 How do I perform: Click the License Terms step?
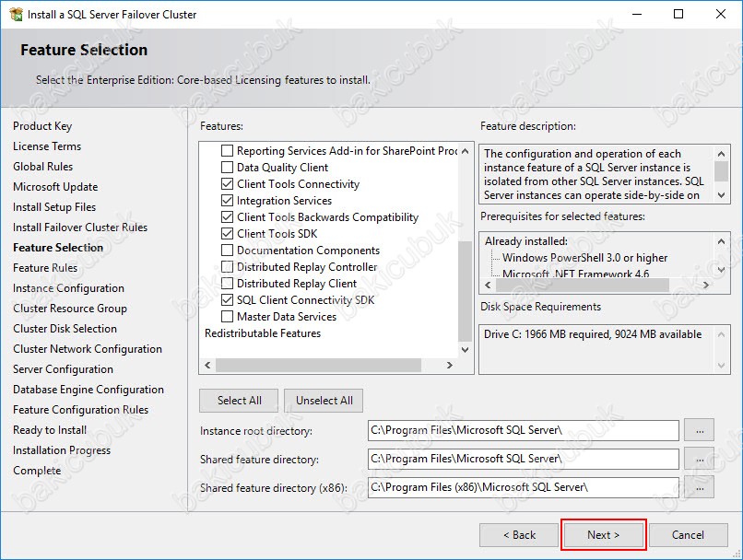[x=47, y=146]
